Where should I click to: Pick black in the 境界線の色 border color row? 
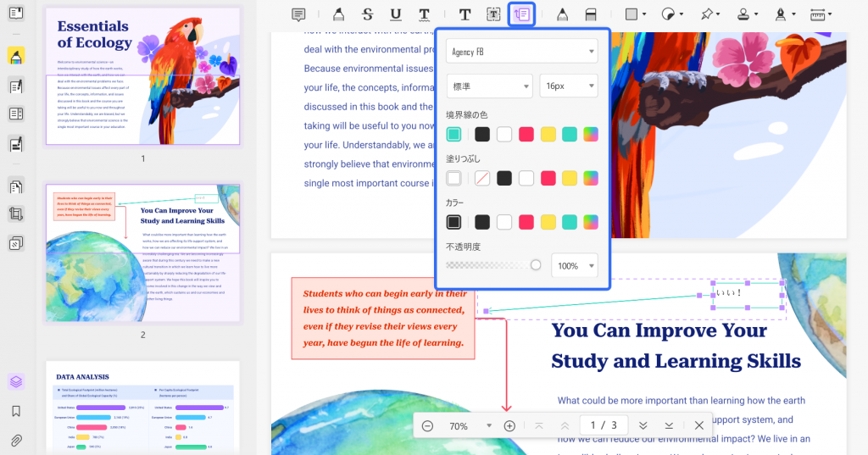pos(482,134)
